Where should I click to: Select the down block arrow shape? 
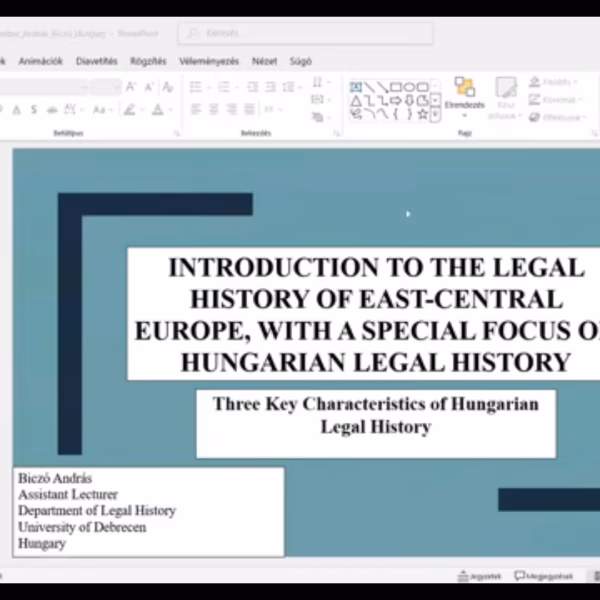409,101
